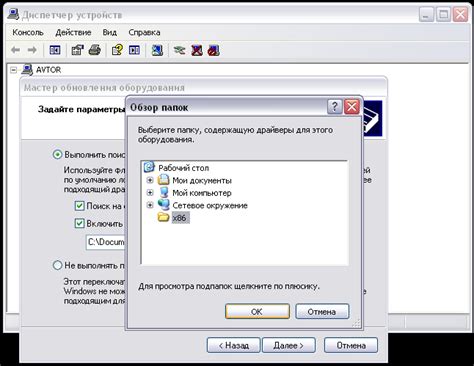Click the Рабочий стол desktop icon
This screenshot has width=474, height=366.
pos(149,167)
